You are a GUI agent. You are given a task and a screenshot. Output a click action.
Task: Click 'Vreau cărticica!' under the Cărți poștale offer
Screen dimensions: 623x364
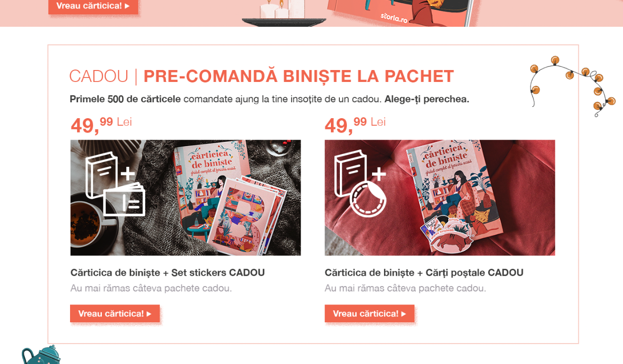(x=370, y=314)
